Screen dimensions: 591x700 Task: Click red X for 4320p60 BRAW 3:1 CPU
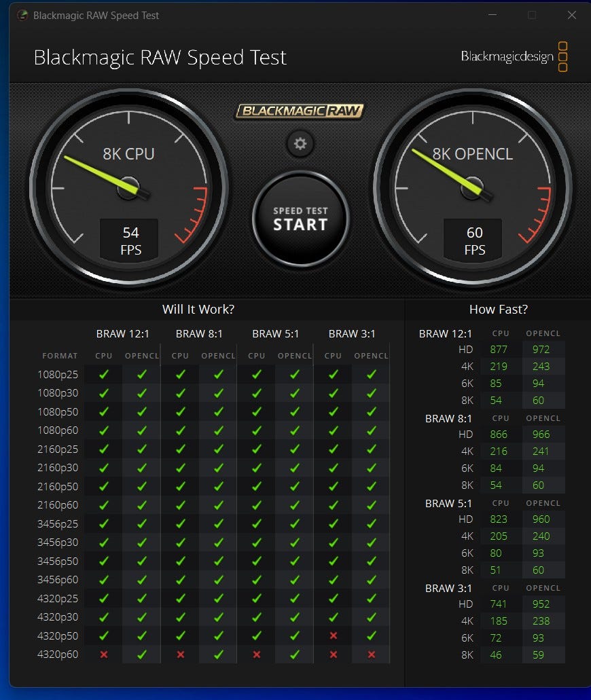pos(334,655)
